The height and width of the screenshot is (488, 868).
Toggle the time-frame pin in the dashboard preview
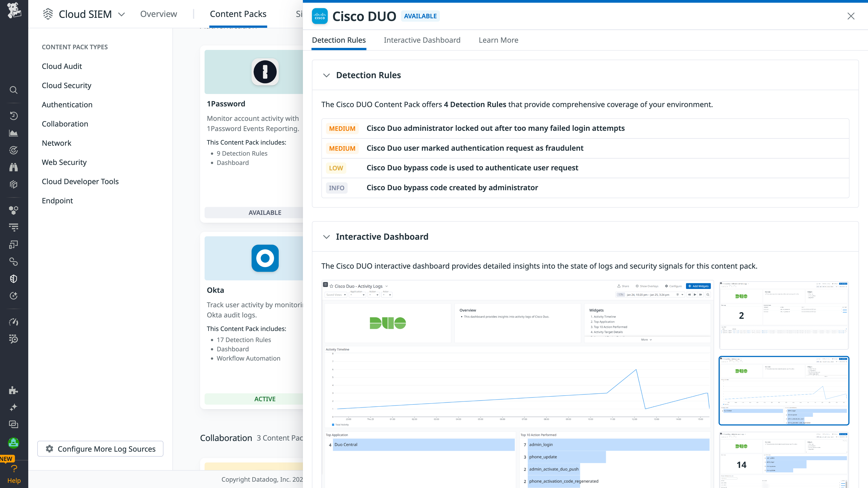(678, 295)
